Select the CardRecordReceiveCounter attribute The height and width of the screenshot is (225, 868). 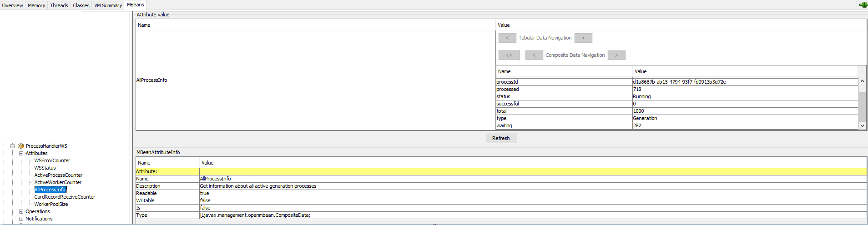click(65, 197)
